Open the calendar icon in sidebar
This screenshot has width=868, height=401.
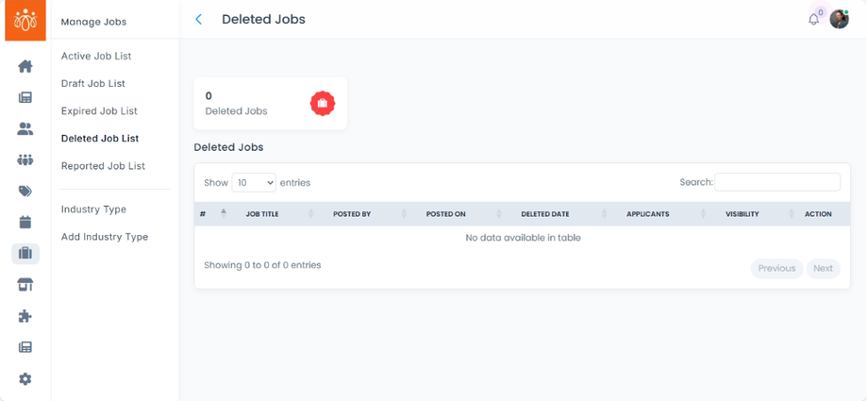click(25, 222)
